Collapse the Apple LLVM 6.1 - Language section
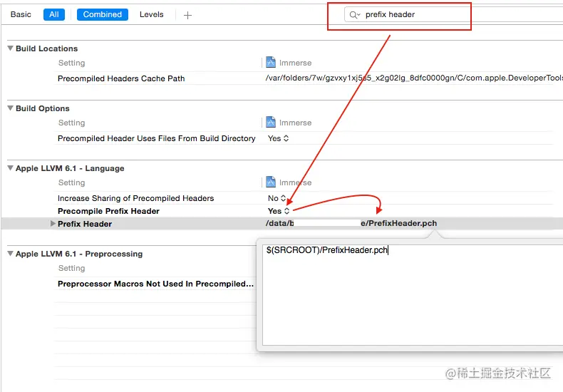The height and width of the screenshot is (392, 563). pyautogui.click(x=11, y=168)
